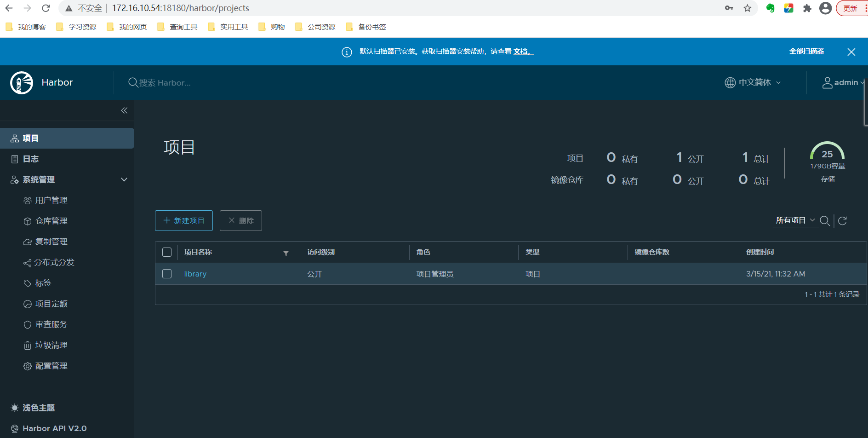Viewport: 868px width, 438px height.
Task: Click the magnifier icon in Harbor search
Action: (133, 82)
